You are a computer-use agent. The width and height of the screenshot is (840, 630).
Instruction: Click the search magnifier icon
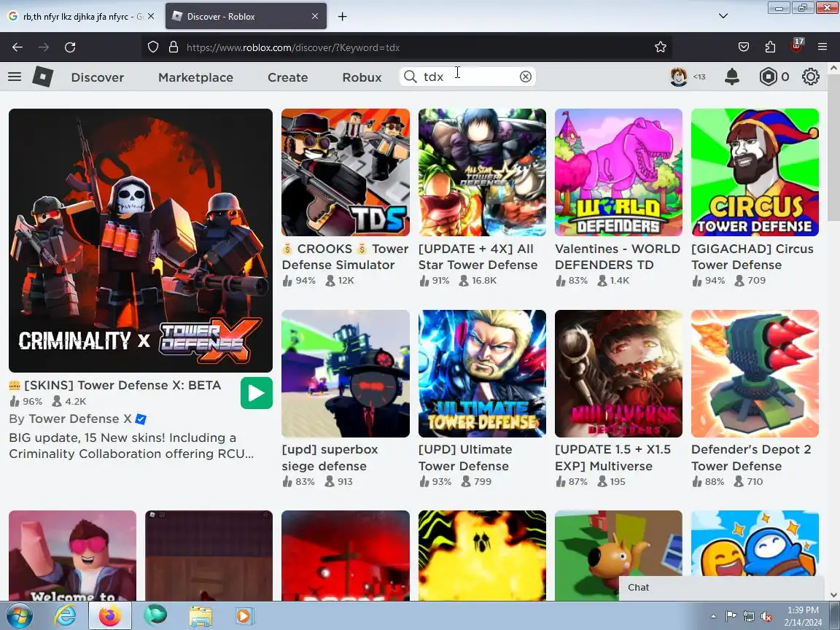point(411,77)
